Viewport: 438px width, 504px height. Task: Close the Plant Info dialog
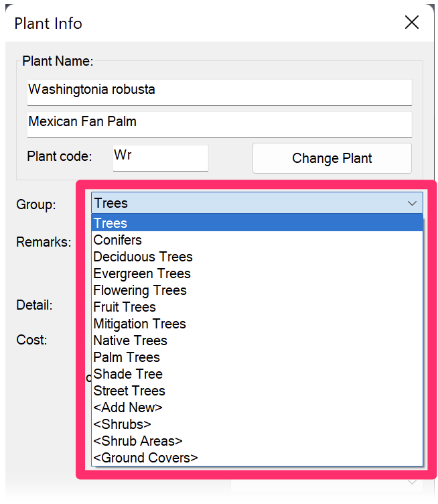point(412,23)
